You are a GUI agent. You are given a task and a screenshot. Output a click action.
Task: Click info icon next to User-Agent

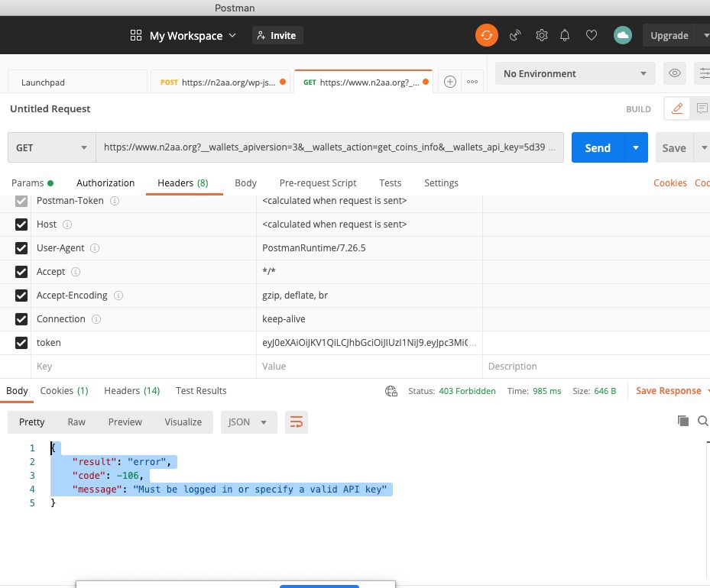[x=95, y=248]
